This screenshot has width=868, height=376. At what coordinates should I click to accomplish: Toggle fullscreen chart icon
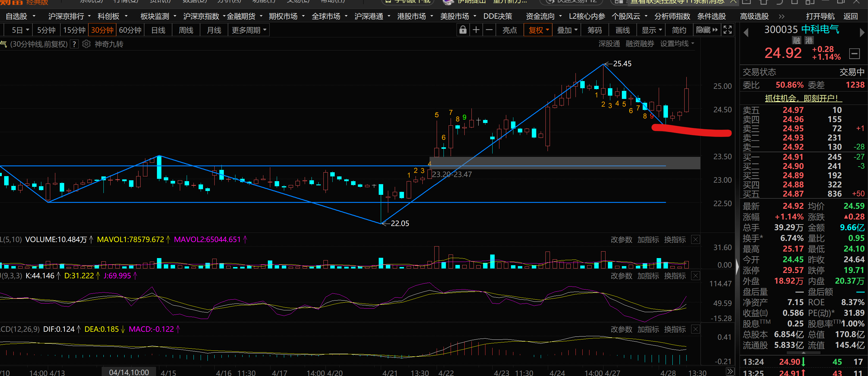pos(727,30)
